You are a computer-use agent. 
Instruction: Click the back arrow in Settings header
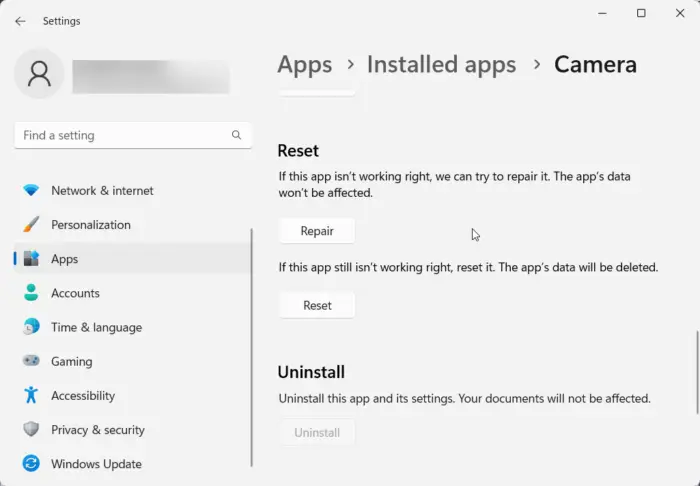20,21
